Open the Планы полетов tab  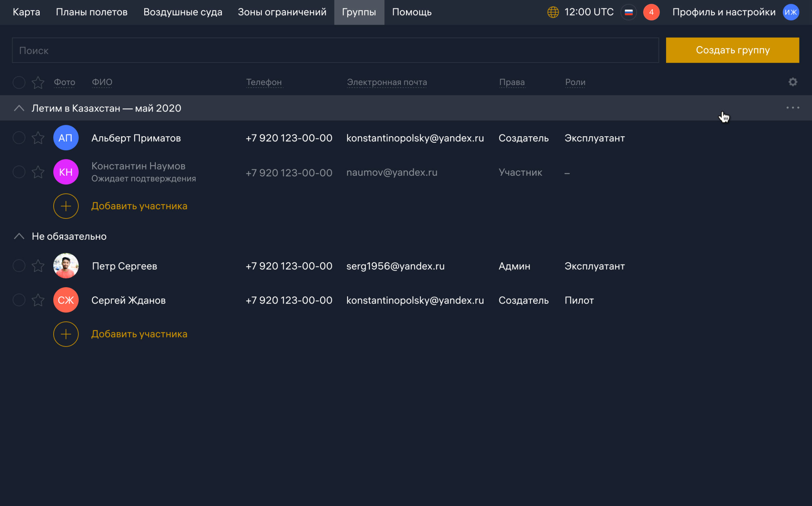tap(92, 12)
